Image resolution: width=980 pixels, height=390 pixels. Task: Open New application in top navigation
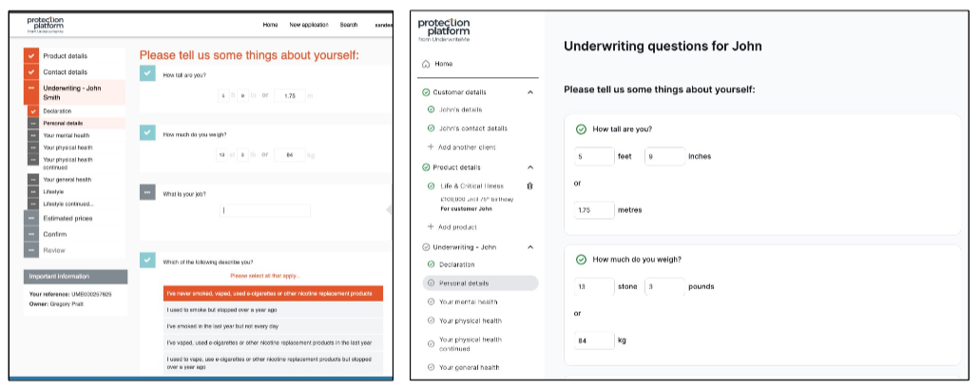pos(309,25)
